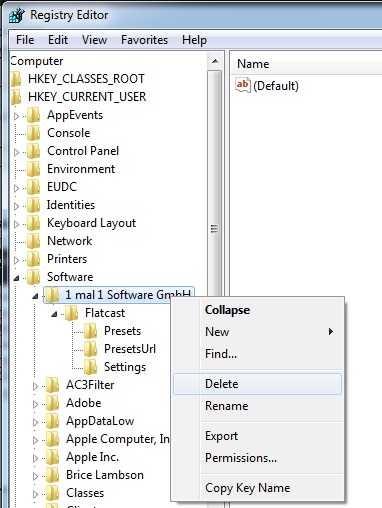Expand the Apple Inc. key
This screenshot has width=382, height=508.
pos(35,458)
